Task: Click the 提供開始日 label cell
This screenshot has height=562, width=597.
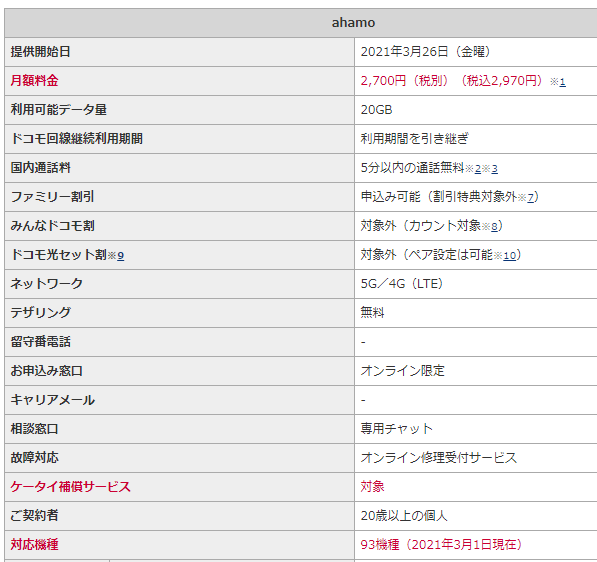Action: click(179, 52)
